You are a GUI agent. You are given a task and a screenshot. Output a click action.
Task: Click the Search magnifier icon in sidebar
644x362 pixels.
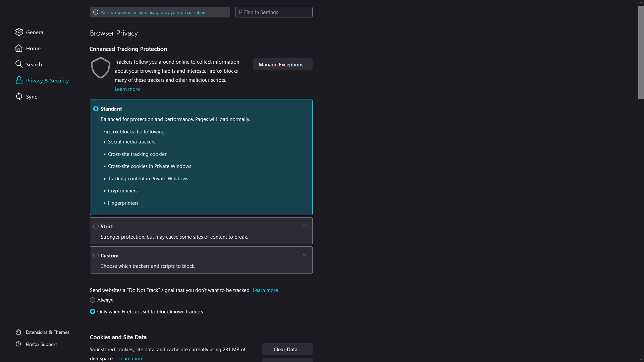19,64
